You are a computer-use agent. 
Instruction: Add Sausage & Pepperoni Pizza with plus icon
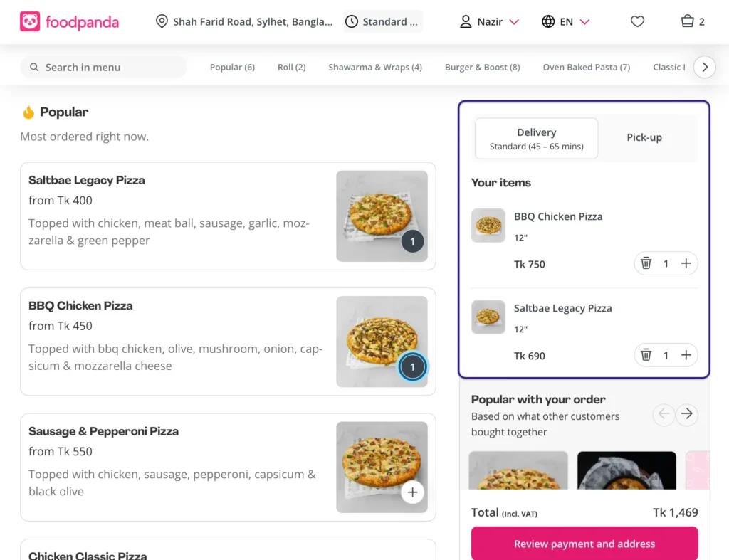[412, 492]
